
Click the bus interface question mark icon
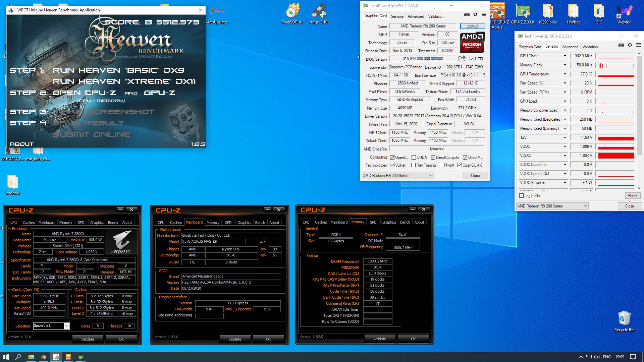pyautogui.click(x=484, y=75)
